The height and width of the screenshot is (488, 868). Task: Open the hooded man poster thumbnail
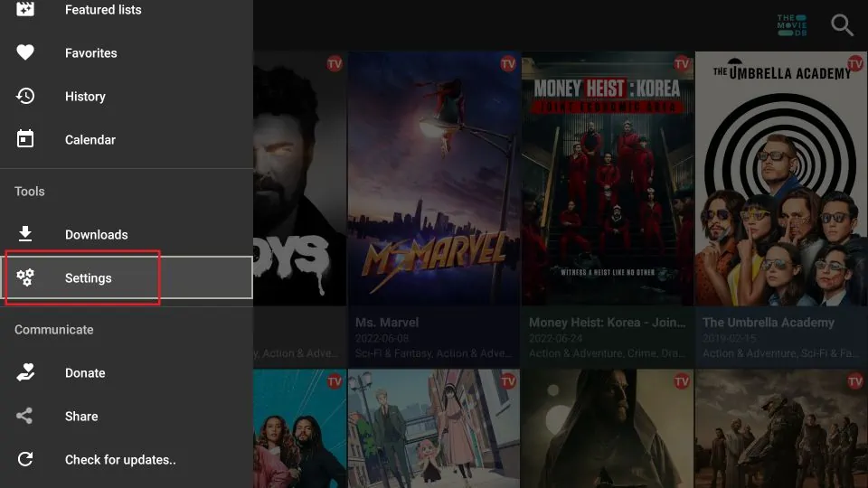pos(608,428)
